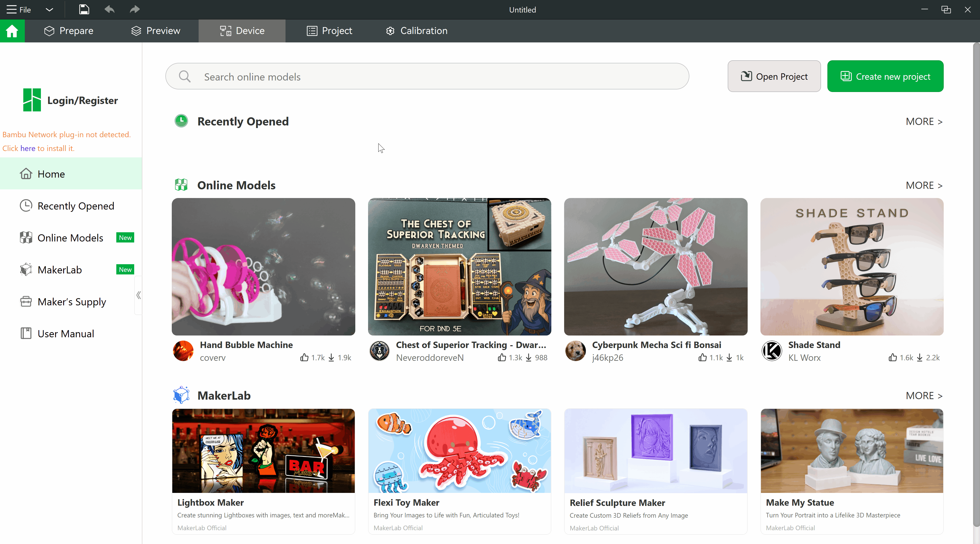Click NeveroddoreveN's avatar icon

pyautogui.click(x=380, y=351)
